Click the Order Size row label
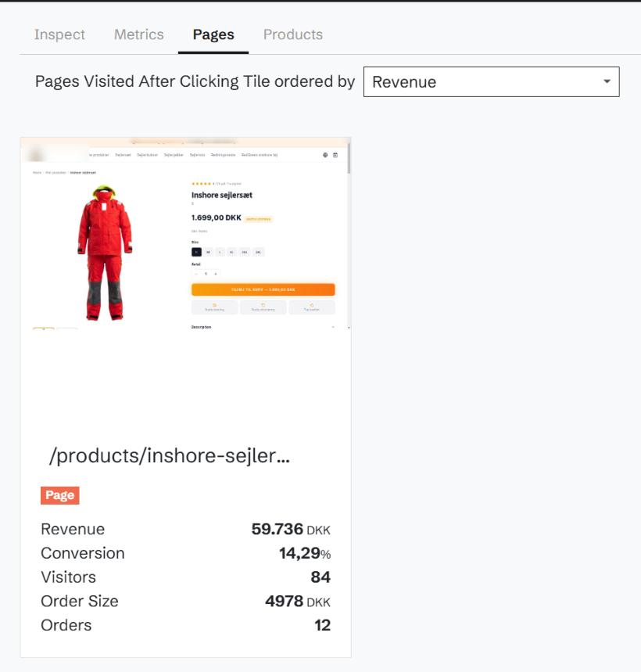This screenshot has height=672, width=641. tap(80, 601)
